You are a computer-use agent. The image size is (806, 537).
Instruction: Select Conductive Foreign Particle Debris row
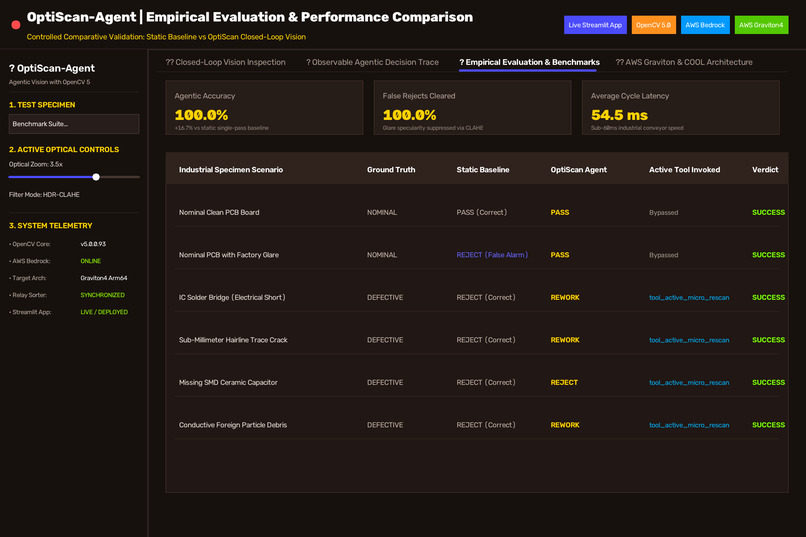point(477,425)
